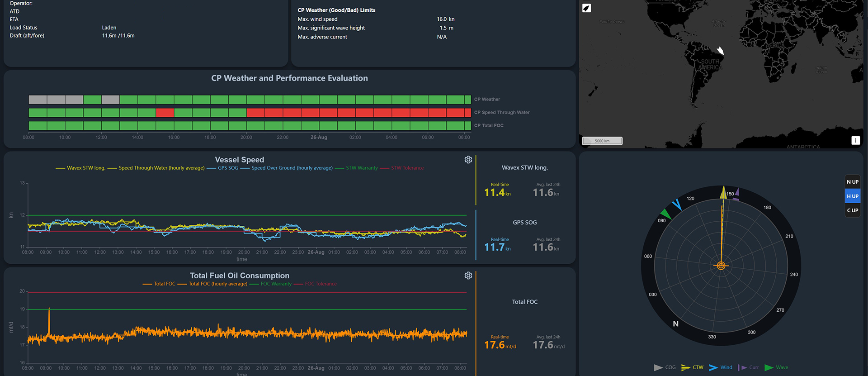Toggle FOC Warranty legend
The image size is (868, 376).
click(270, 284)
